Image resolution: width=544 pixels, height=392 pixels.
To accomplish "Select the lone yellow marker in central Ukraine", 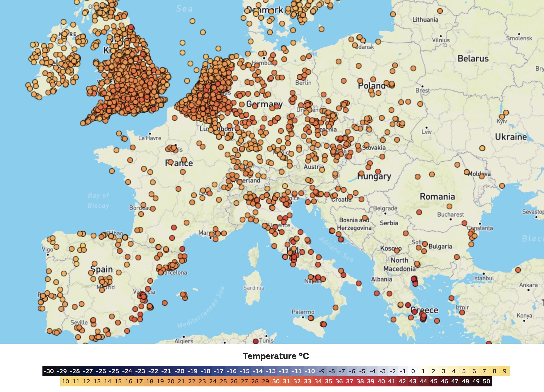I will [x=482, y=148].
